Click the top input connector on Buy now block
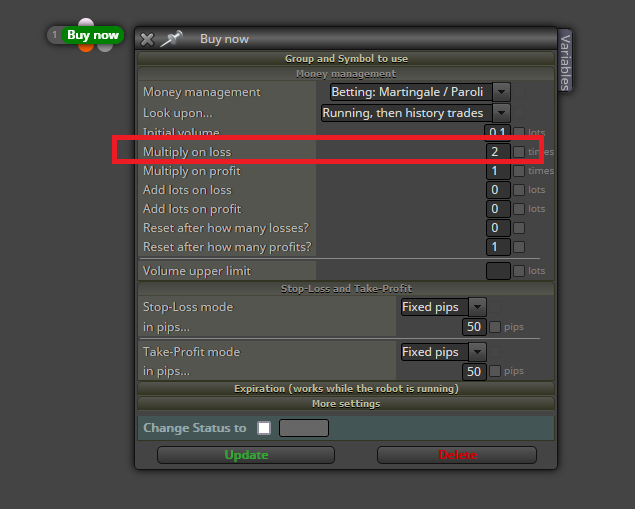Viewport: 635px width, 509px height. point(86,22)
